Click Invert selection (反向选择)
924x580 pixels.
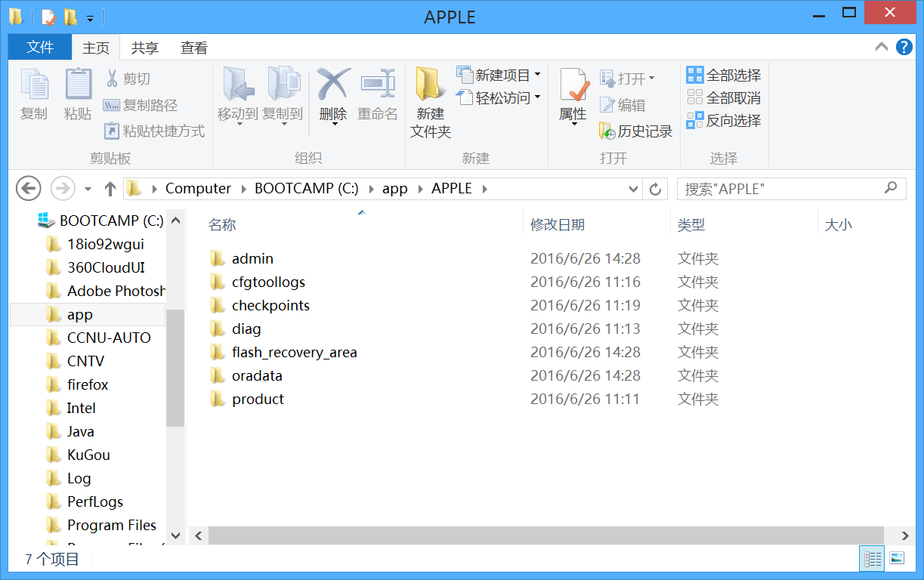pos(724,120)
